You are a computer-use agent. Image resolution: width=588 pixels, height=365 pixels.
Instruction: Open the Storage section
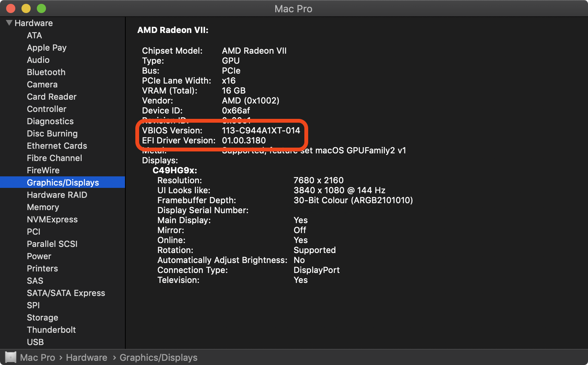point(43,317)
